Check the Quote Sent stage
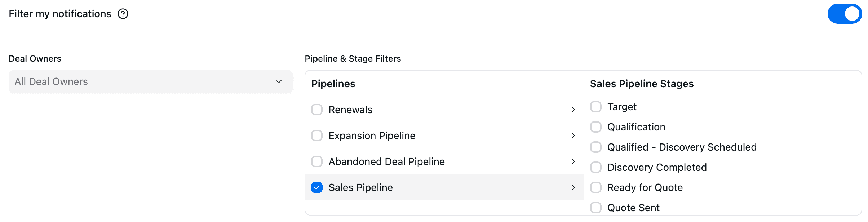 pyautogui.click(x=596, y=208)
